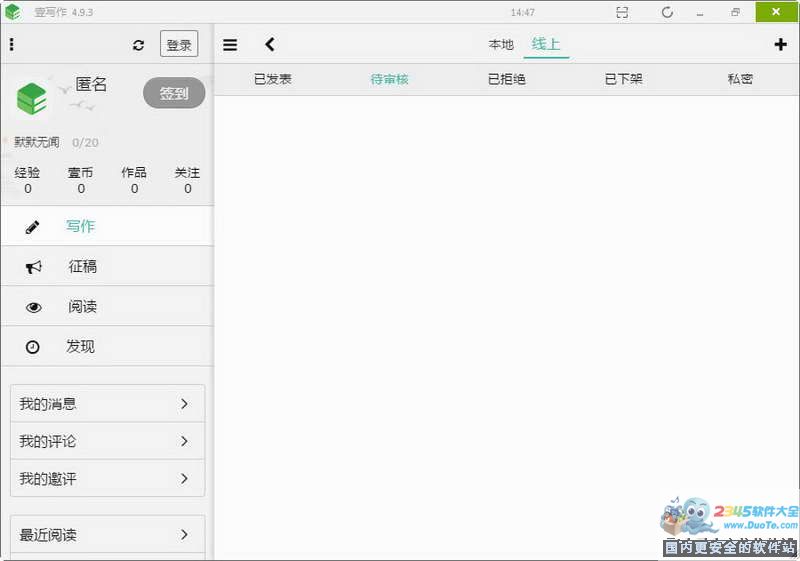Click the megaphone icon for 征稿
The height and width of the screenshot is (561, 800).
[x=33, y=267]
